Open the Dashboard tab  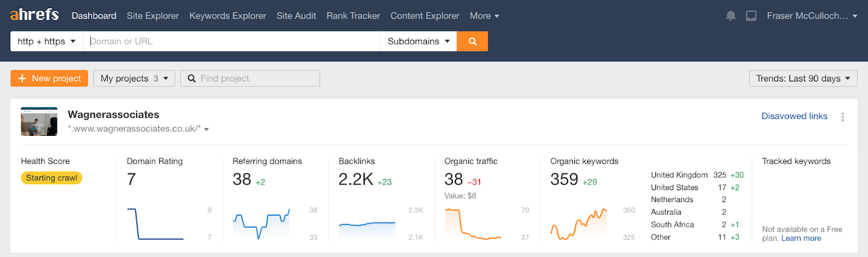tap(94, 16)
